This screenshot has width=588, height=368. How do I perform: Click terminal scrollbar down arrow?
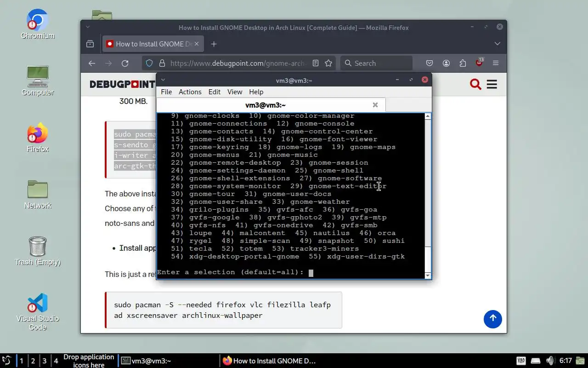point(428,276)
